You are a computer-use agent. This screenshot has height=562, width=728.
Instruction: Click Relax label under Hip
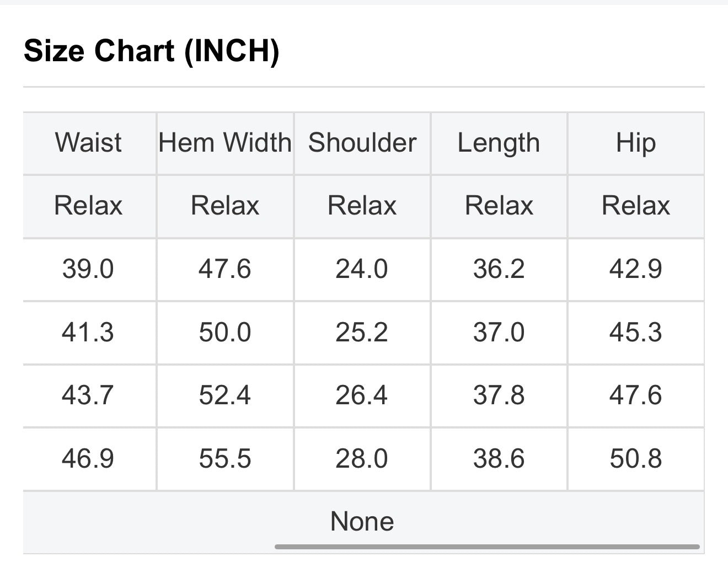click(x=636, y=206)
